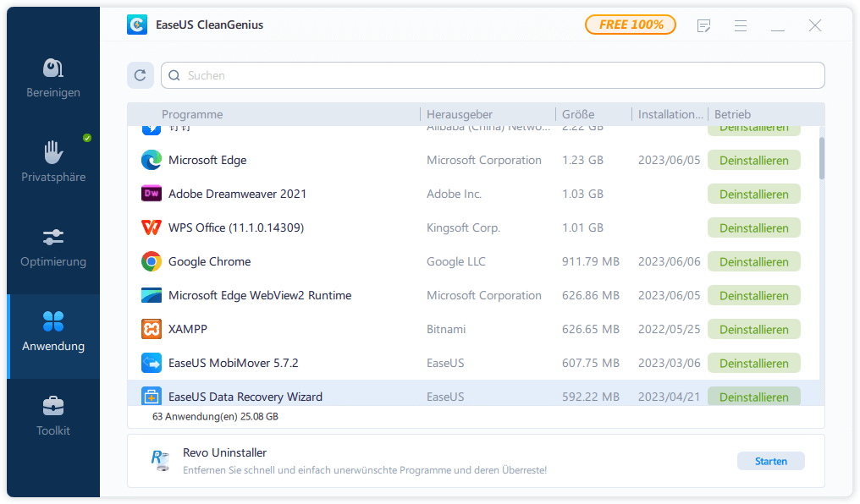Click the 2023/03/06 install date
The width and height of the screenshot is (860, 504).
(x=670, y=364)
